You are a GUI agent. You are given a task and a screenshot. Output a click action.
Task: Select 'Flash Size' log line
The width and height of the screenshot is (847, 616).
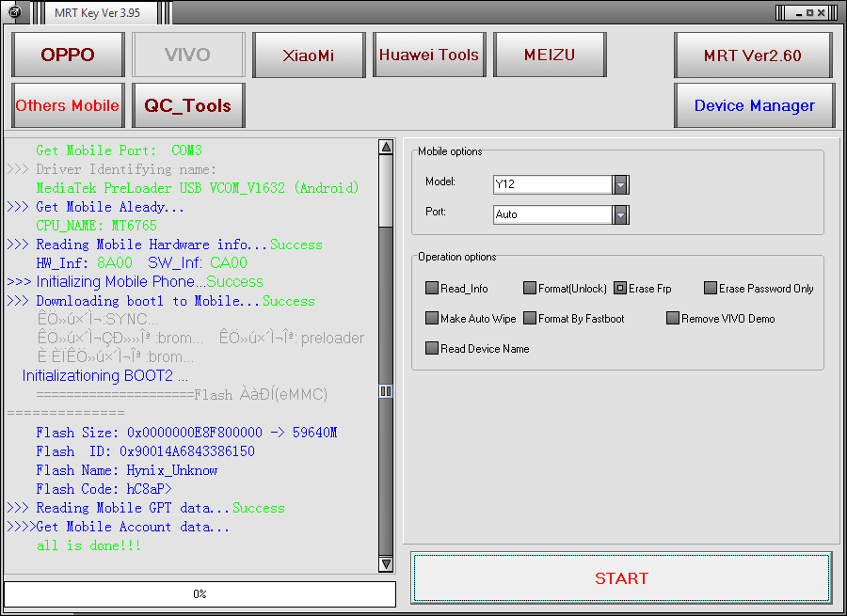[x=186, y=433]
